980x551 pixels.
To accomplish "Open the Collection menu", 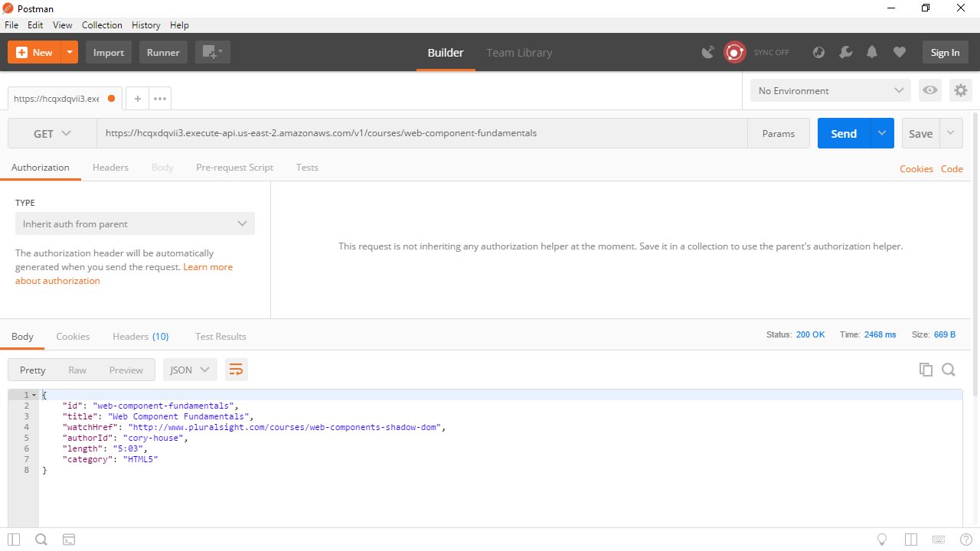I will pos(102,25).
